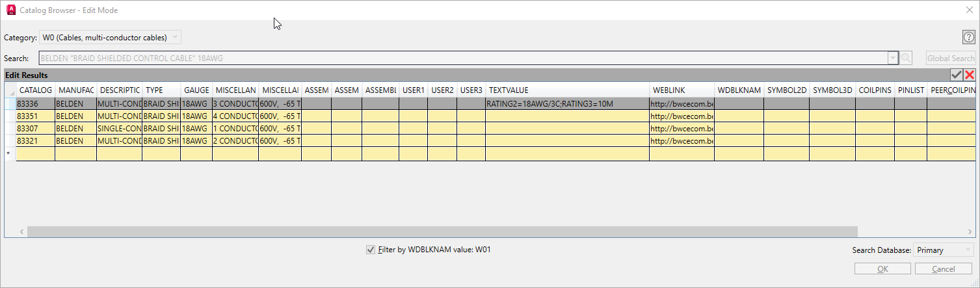Image resolution: width=980 pixels, height=288 pixels.
Task: Click the 3 CONDUCTO miscellaneous cell
Action: coord(235,103)
